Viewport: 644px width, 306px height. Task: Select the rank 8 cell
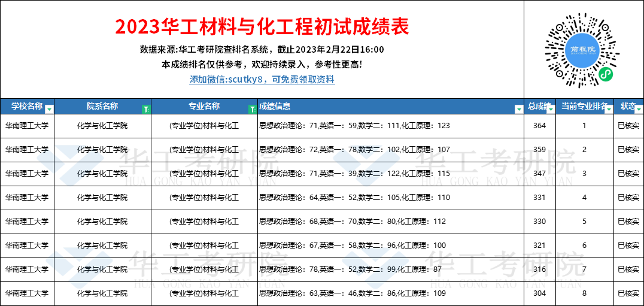584,293
